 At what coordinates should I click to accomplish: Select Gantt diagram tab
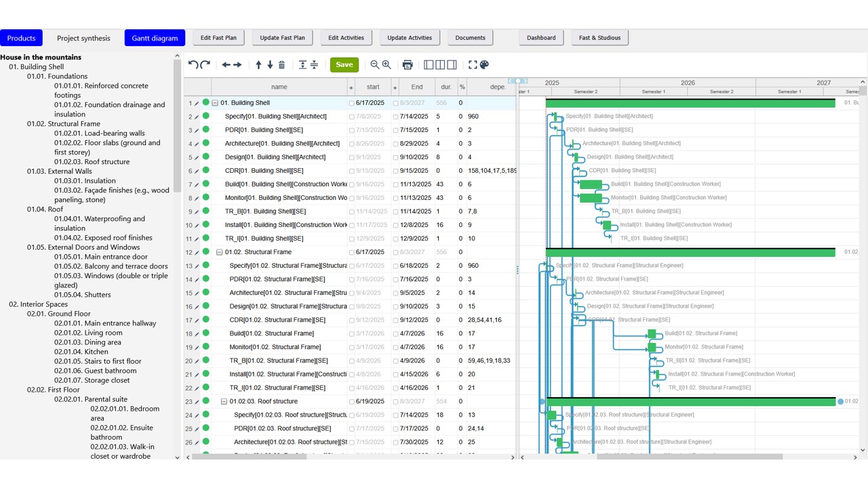155,38
